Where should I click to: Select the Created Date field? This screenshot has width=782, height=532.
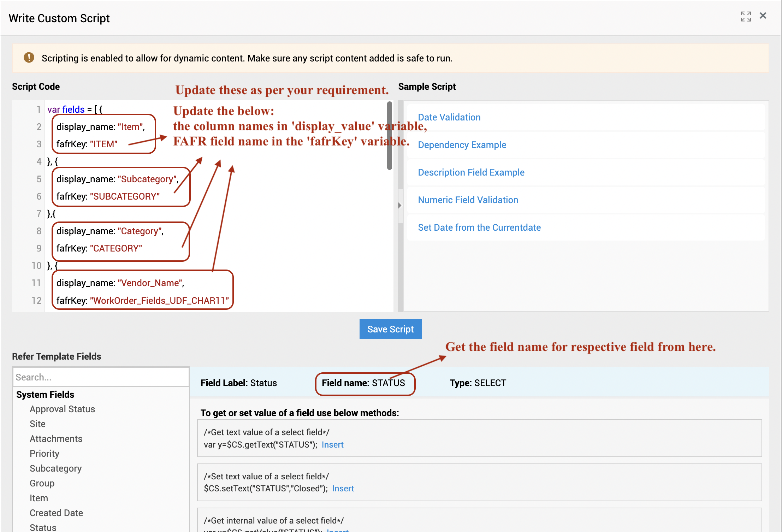56,513
